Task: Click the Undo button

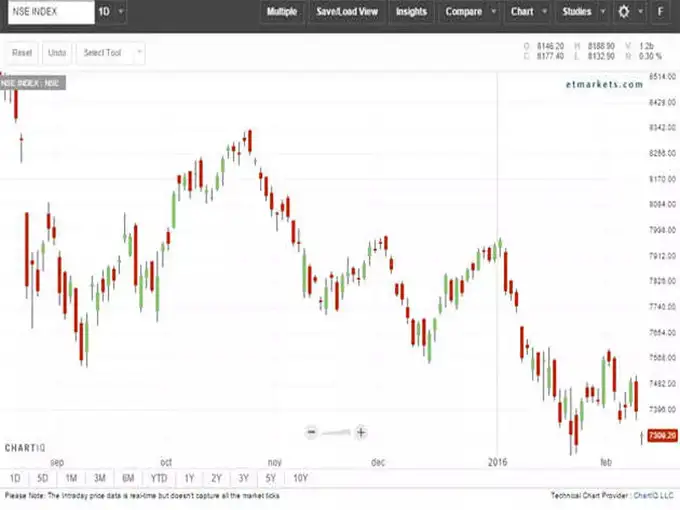Action: click(x=57, y=52)
